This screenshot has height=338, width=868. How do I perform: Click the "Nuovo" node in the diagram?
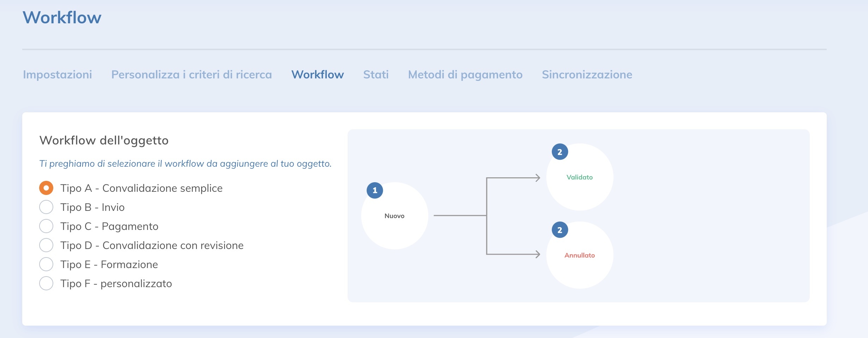(x=394, y=215)
